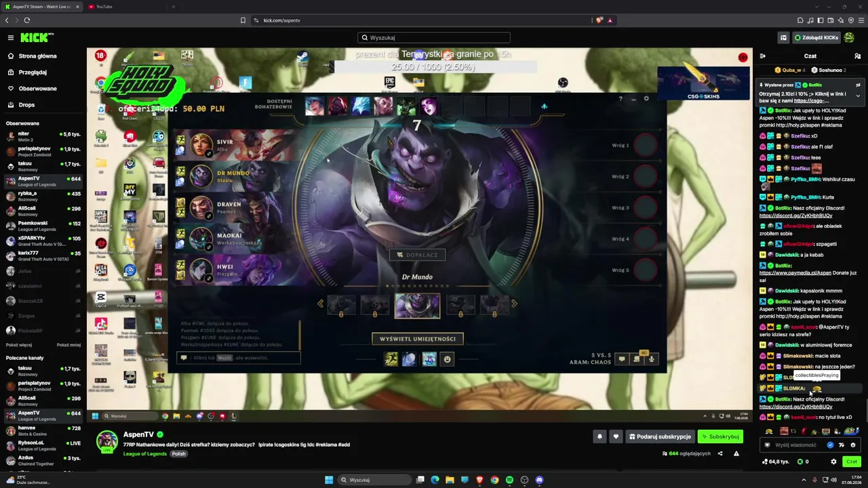Open parisplatynov channel in Obserwowane list
This screenshot has height=488, width=868.
point(43,151)
